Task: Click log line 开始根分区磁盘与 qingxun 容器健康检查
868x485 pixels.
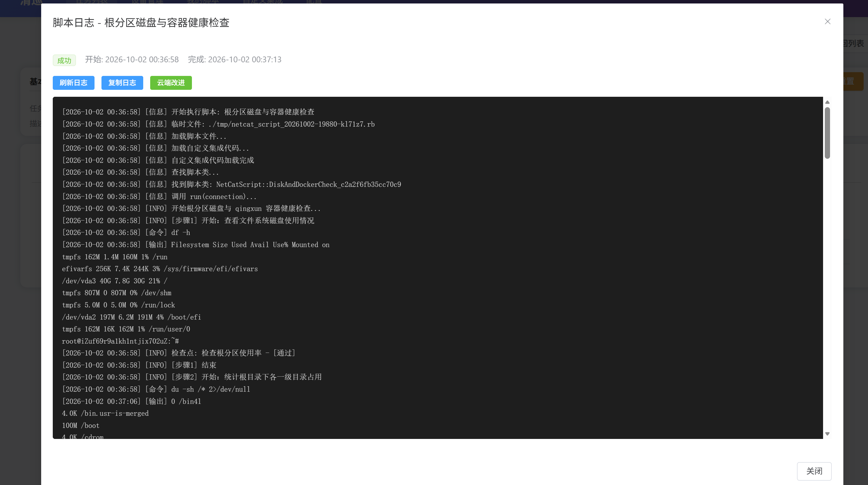Action: pyautogui.click(x=191, y=209)
